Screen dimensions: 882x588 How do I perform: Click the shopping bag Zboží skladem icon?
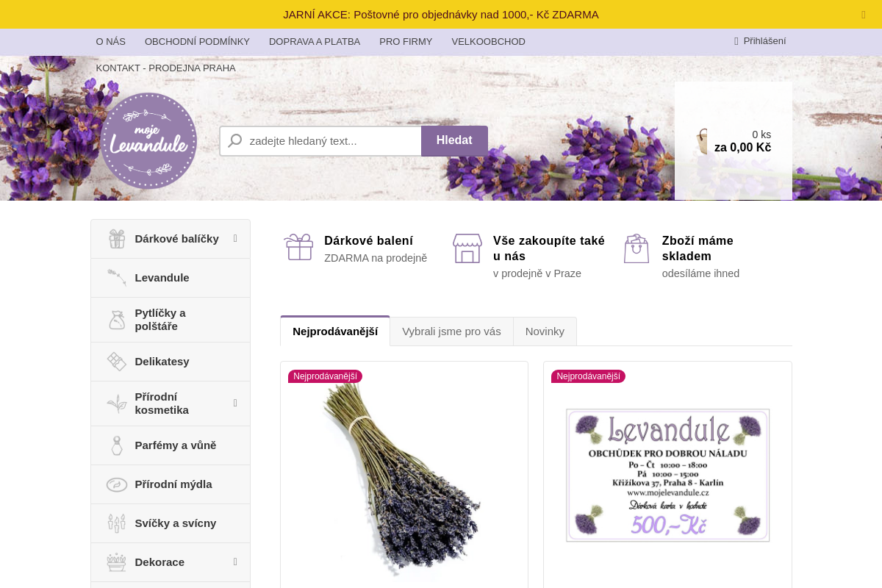click(x=637, y=248)
